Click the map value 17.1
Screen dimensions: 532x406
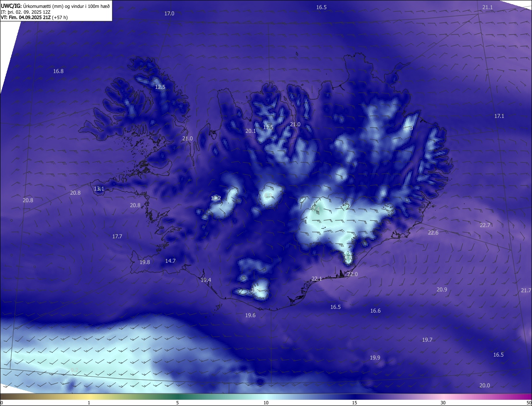point(499,116)
